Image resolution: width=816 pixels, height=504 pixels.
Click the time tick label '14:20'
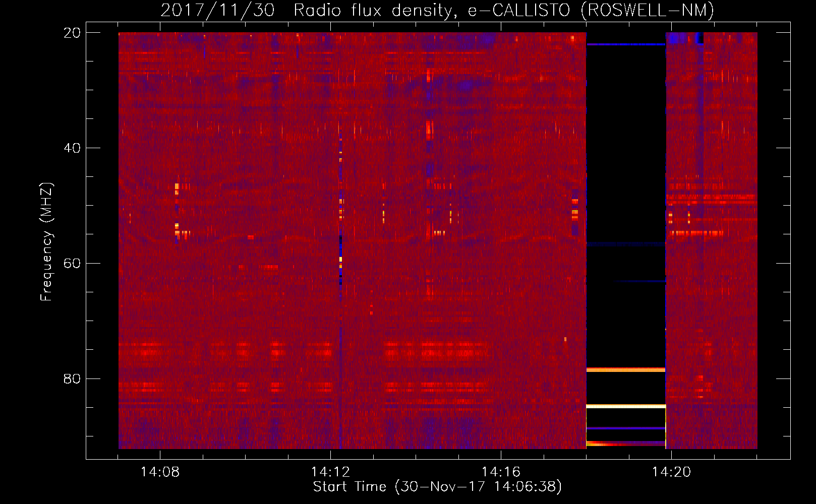[x=671, y=472]
